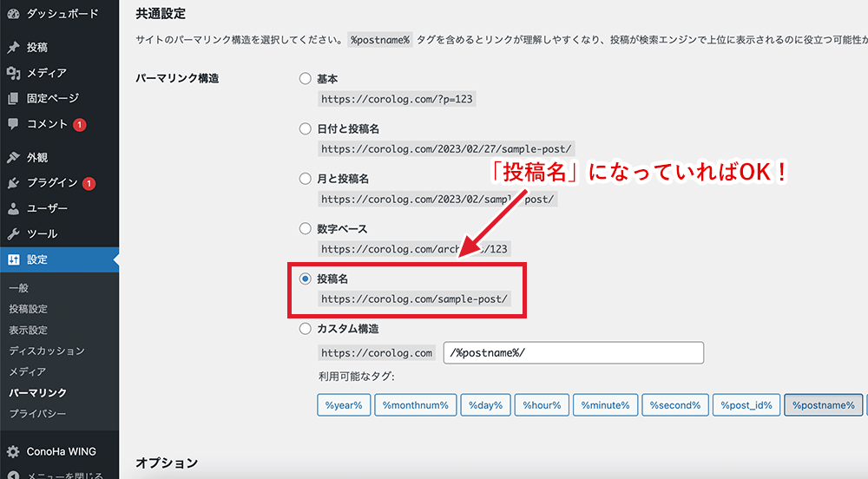Go to ディスカッション settings page
This screenshot has width=868, height=479.
coord(47,351)
